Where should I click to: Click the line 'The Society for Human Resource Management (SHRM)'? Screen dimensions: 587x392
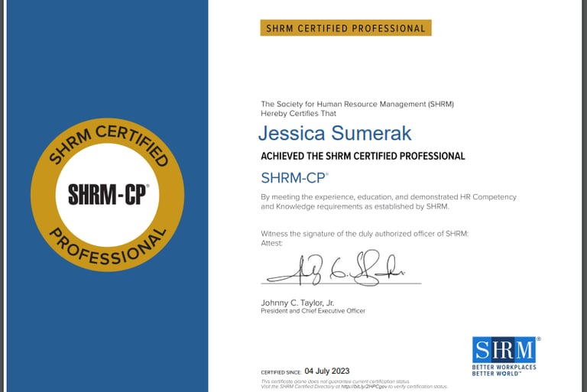[357, 104]
